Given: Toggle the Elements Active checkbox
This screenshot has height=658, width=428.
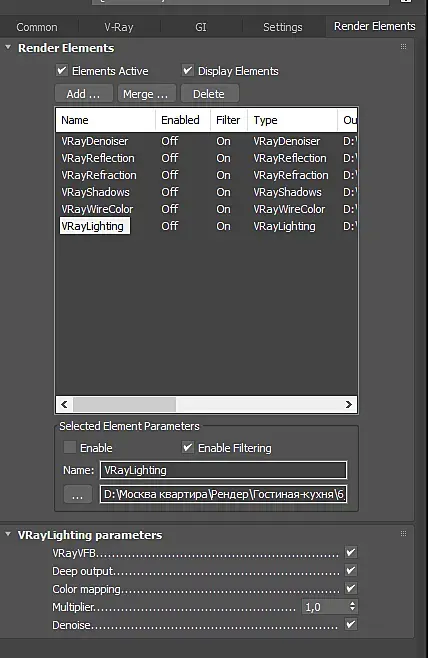Looking at the screenshot, I should pos(62,70).
